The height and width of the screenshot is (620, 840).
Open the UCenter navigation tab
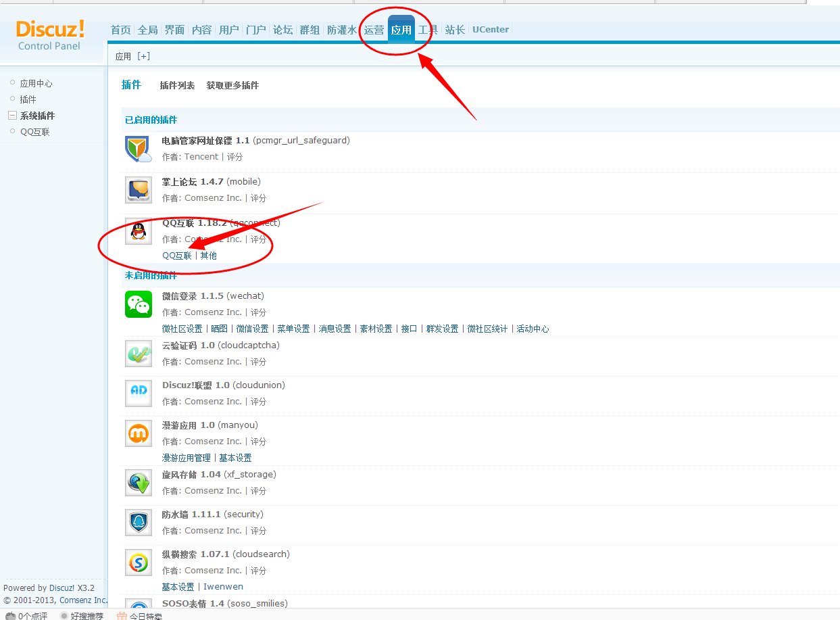(491, 30)
